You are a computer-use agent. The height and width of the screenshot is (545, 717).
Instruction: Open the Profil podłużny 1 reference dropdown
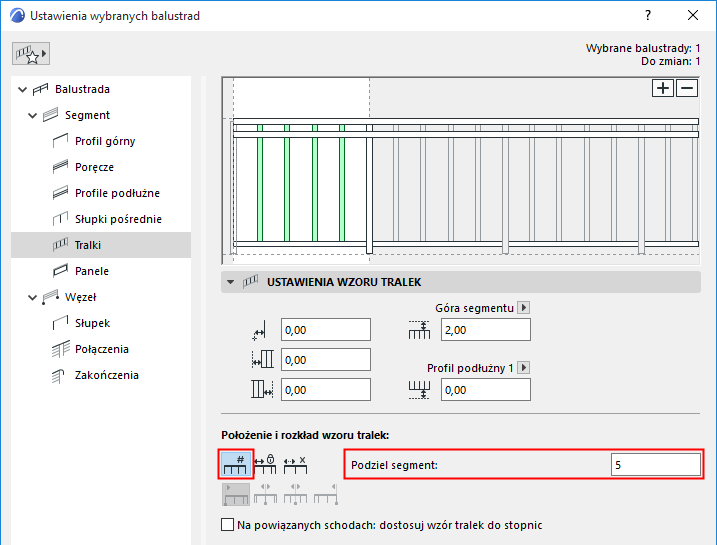[x=524, y=367]
